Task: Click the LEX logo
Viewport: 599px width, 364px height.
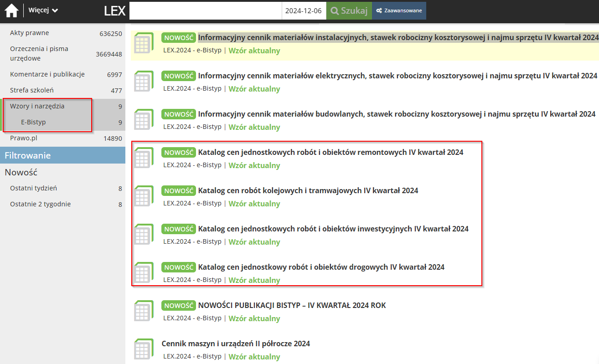Action: click(114, 10)
